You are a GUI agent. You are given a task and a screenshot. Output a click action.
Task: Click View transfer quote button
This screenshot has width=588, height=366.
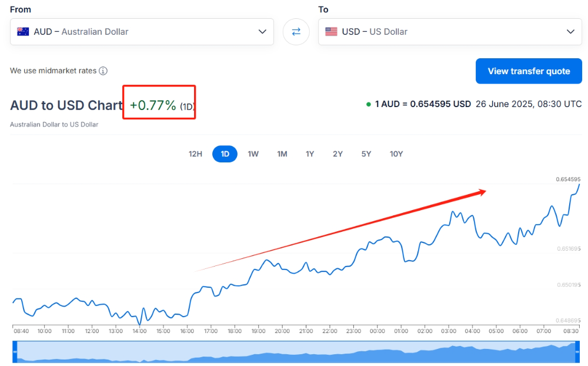point(529,71)
